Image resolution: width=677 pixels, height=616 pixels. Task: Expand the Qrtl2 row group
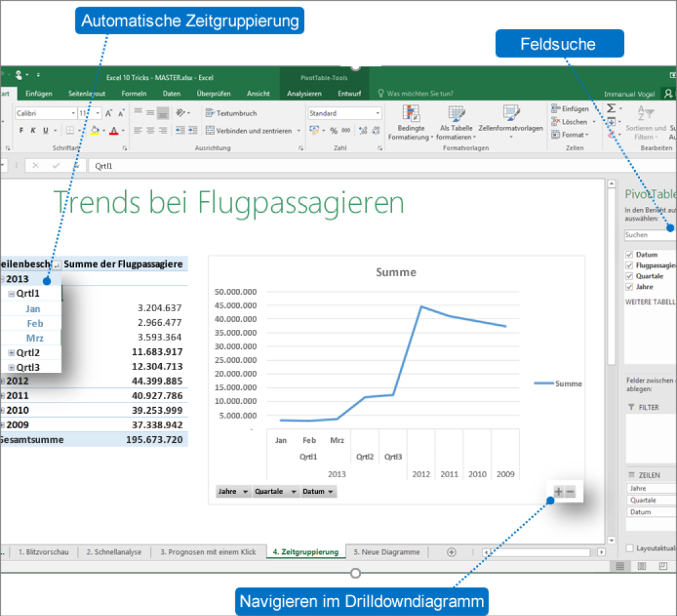[x=12, y=353]
